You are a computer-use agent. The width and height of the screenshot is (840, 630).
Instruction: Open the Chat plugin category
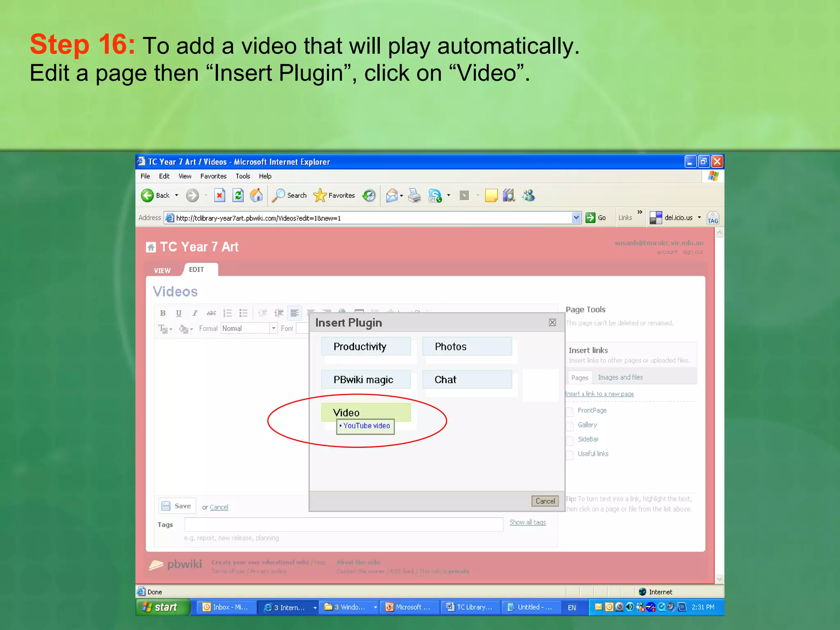467,380
